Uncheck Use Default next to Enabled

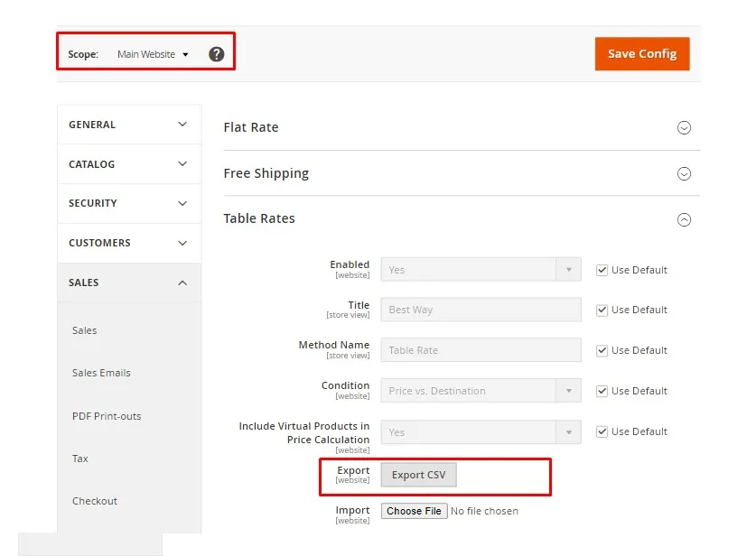602,269
